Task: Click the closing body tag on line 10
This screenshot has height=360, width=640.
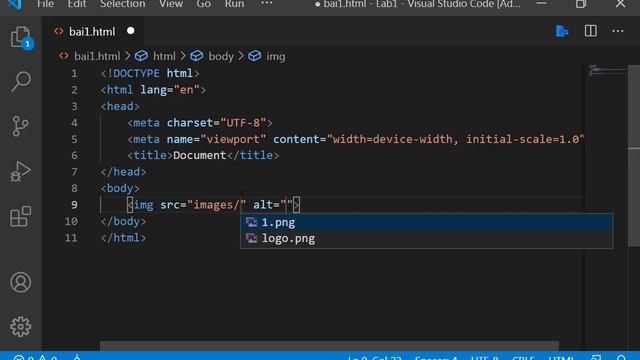Action: (123, 221)
